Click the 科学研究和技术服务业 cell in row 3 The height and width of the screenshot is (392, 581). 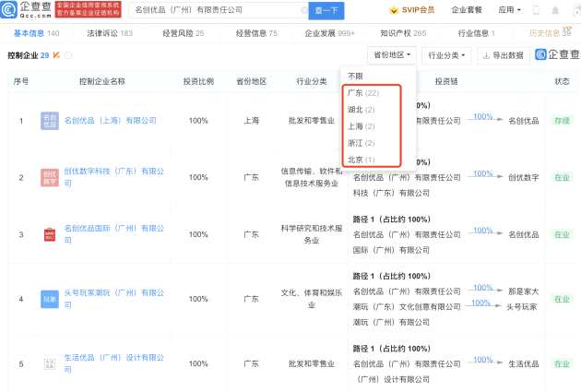point(312,234)
